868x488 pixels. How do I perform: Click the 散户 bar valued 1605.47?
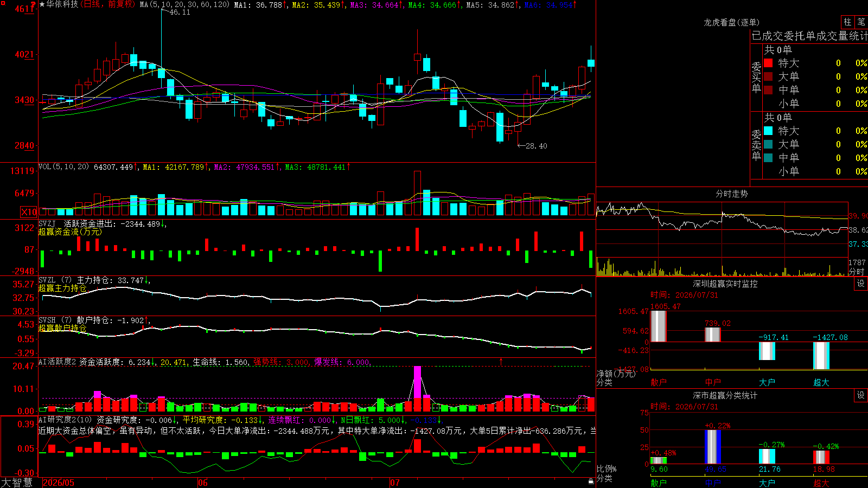tap(658, 326)
